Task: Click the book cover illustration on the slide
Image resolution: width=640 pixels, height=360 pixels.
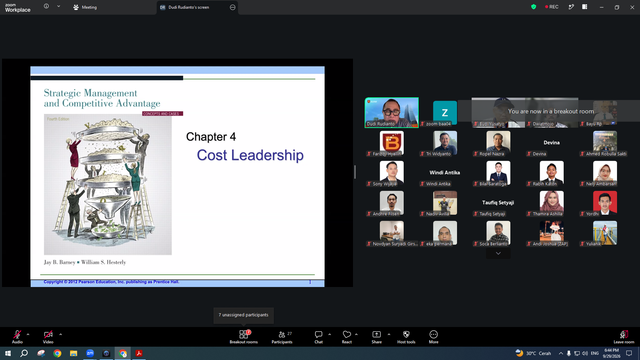Action: pyautogui.click(x=108, y=184)
